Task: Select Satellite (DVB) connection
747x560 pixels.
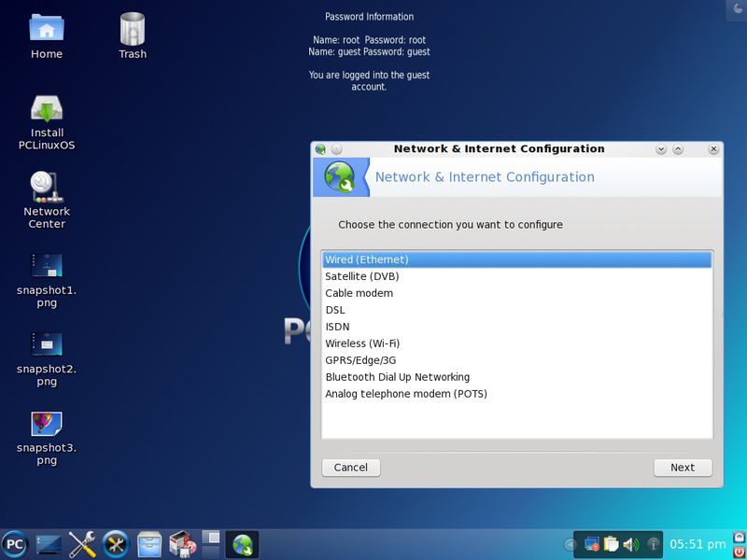Action: (517, 276)
